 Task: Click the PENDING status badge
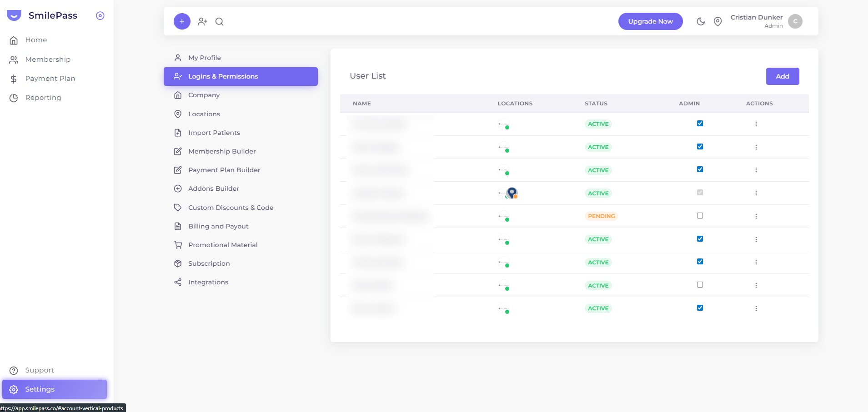602,216
